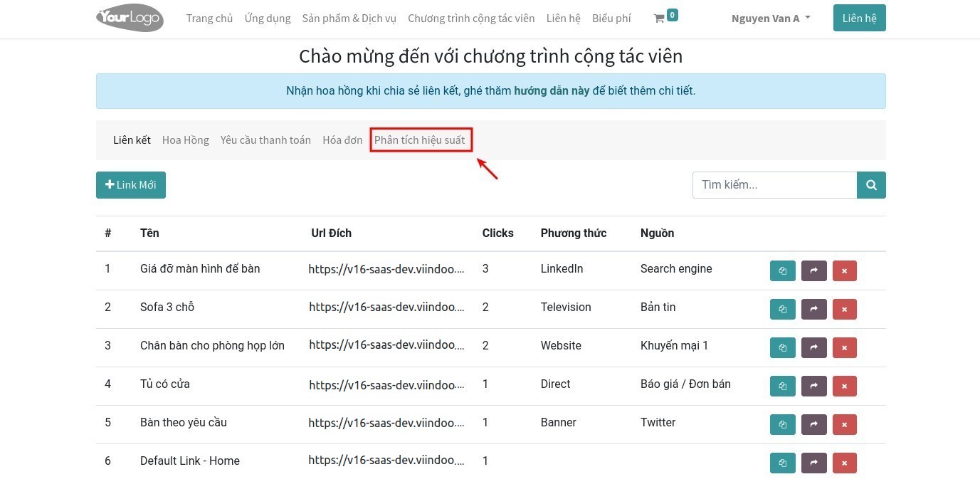980x489 pixels.
Task: Click the Nguồn column header
Action: tap(657, 233)
